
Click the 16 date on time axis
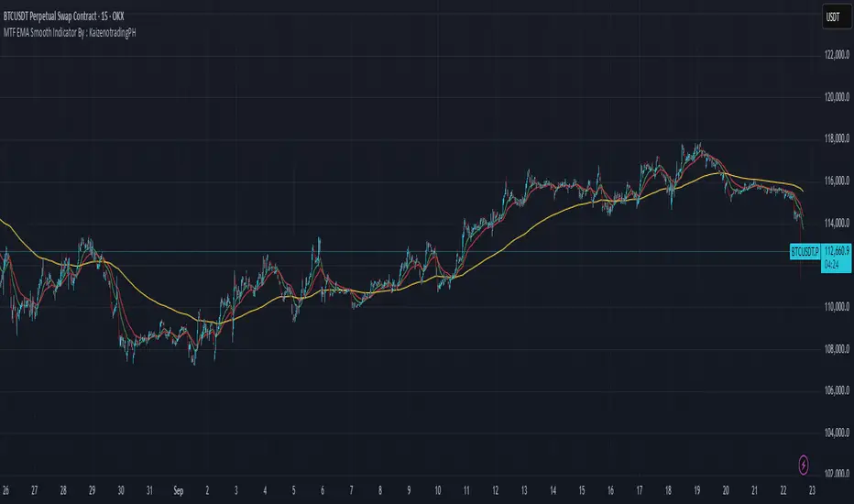click(610, 491)
